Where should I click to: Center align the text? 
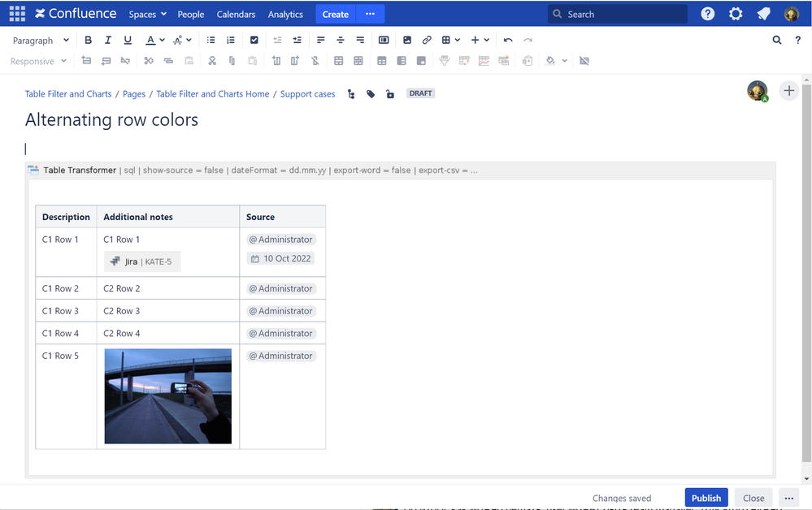pyautogui.click(x=341, y=40)
